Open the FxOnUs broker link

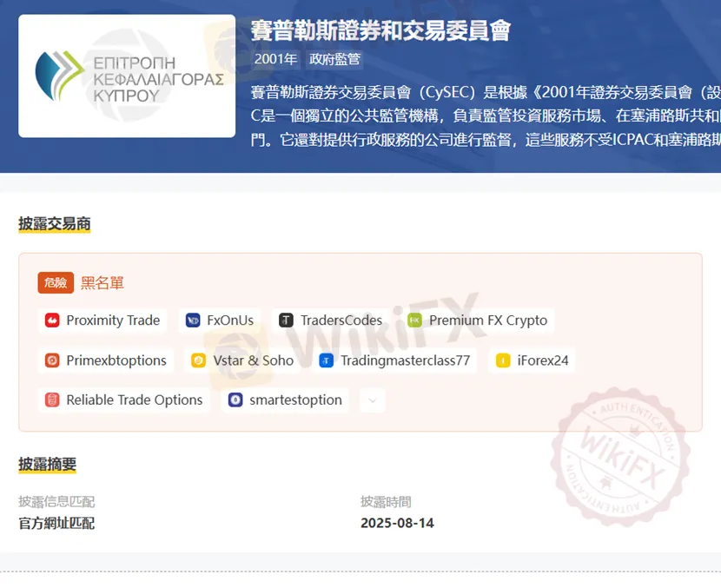220,320
